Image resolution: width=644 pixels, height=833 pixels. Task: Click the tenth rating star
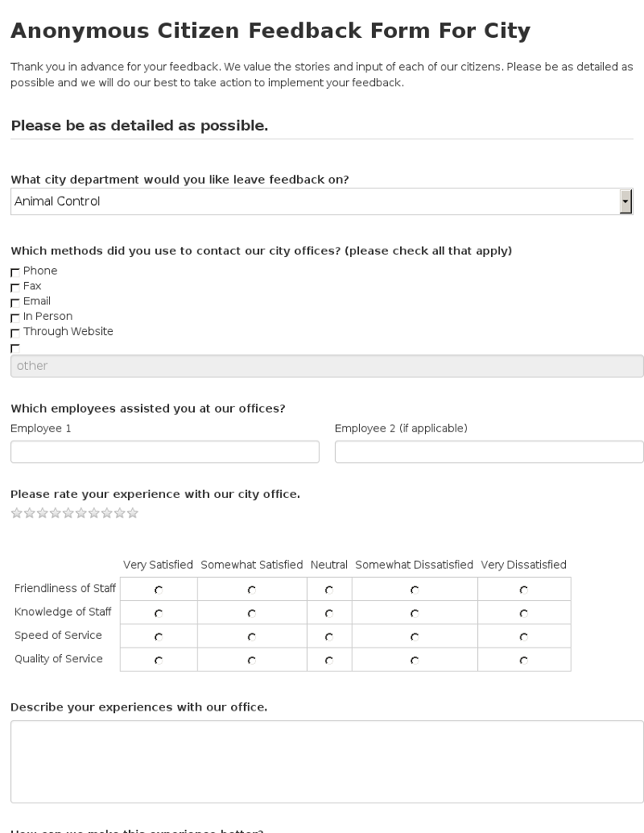pyautogui.click(x=133, y=512)
